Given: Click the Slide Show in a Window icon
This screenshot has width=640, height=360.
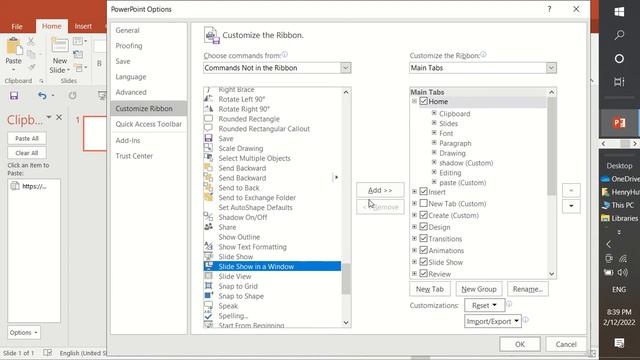Looking at the screenshot, I should click(x=209, y=266).
